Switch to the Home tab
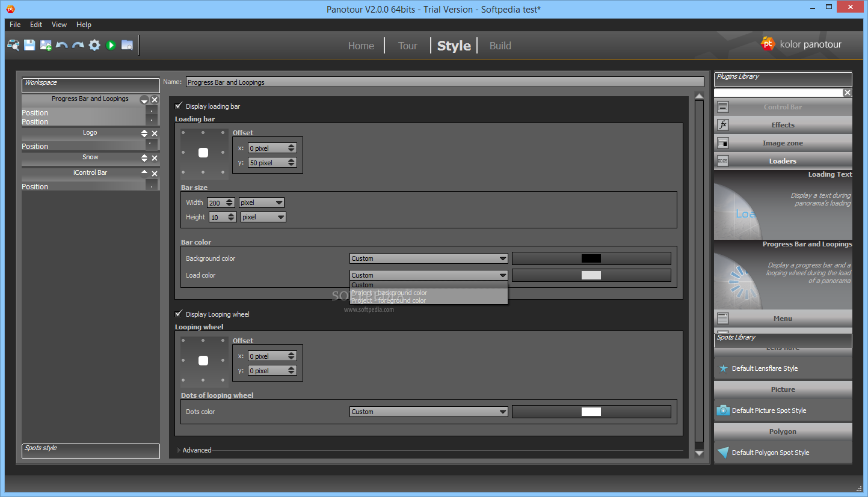Screen dimensions: 868x497 pyautogui.click(x=361, y=46)
